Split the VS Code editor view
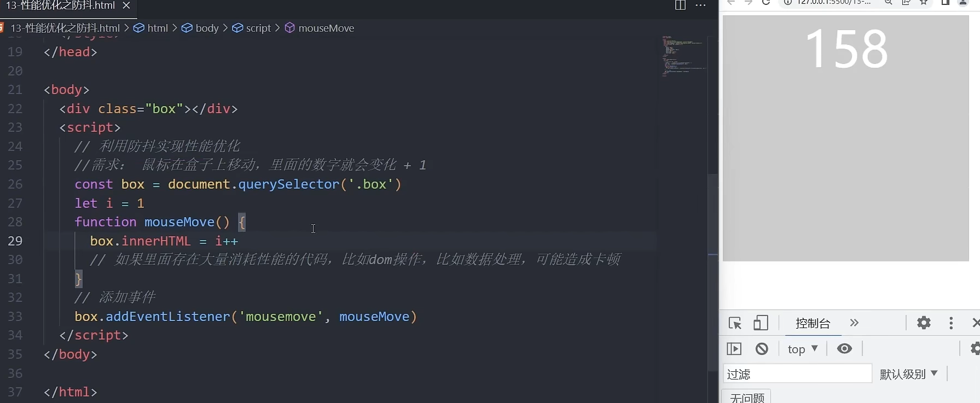The image size is (980, 403). point(680,5)
